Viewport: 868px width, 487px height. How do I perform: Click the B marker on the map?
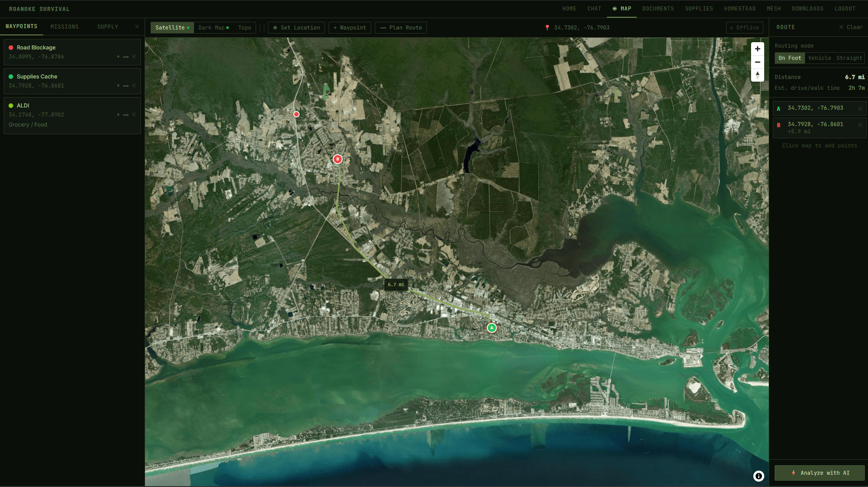coord(337,159)
